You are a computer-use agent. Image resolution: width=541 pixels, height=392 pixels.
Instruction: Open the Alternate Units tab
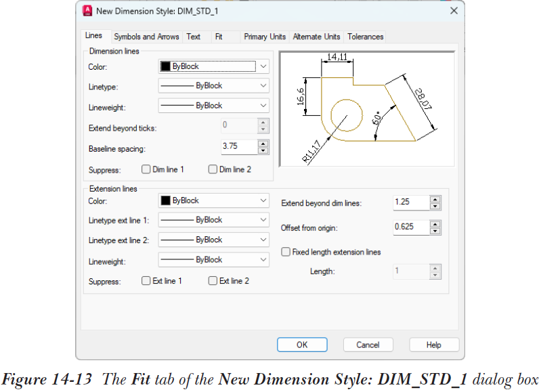pyautogui.click(x=316, y=37)
